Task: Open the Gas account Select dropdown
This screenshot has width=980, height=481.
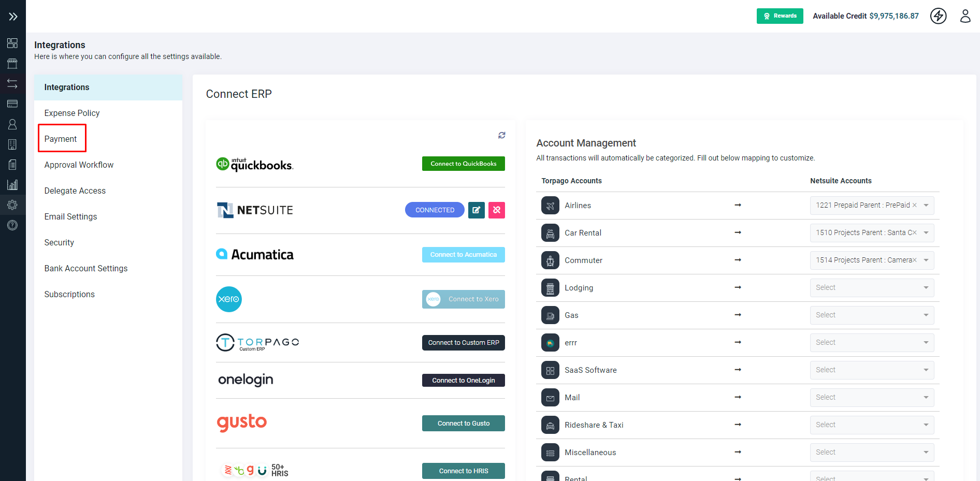Action: 872,315
